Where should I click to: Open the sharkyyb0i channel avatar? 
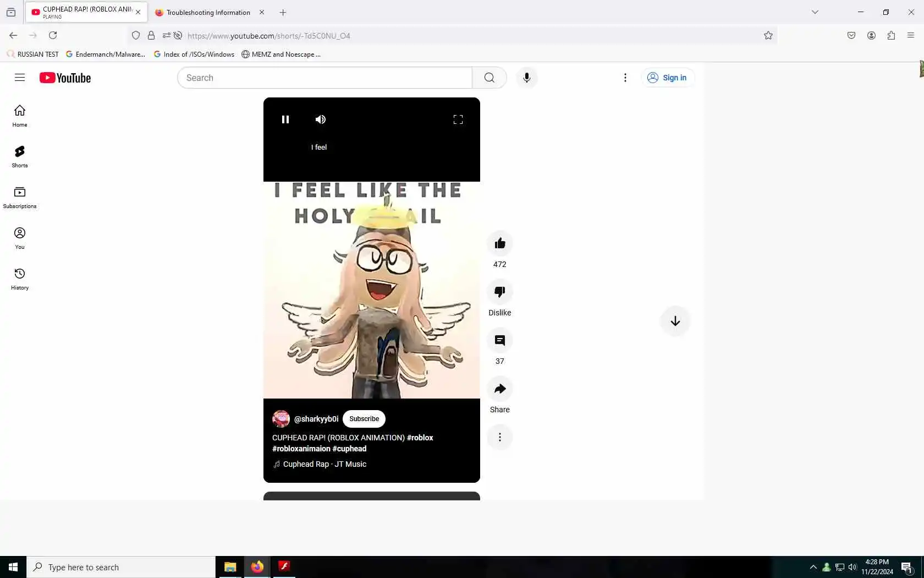click(x=281, y=419)
